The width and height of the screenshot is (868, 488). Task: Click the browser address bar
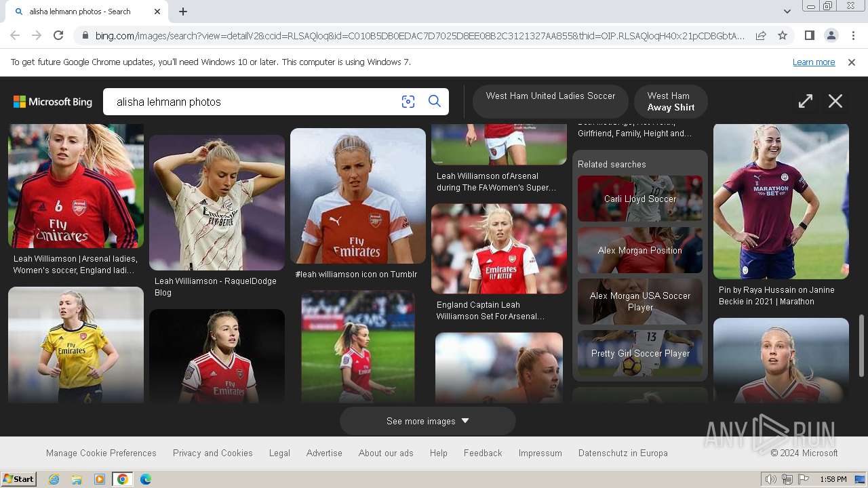tap(419, 35)
